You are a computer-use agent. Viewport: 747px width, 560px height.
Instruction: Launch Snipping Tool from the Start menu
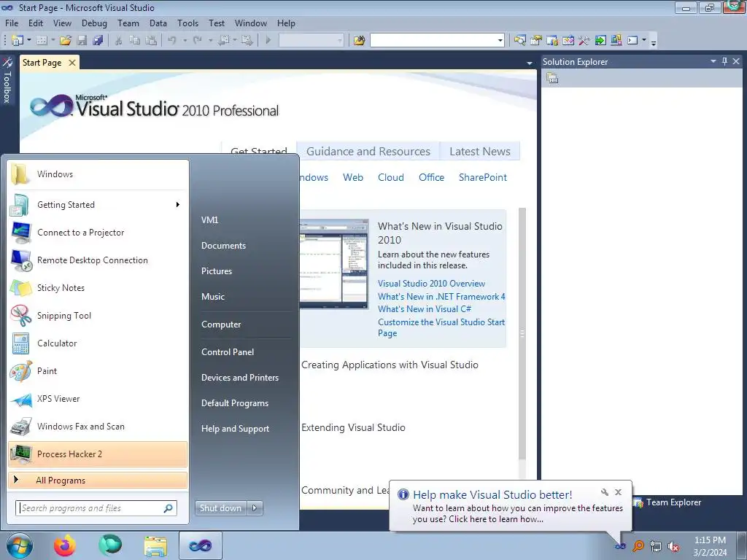98,315
